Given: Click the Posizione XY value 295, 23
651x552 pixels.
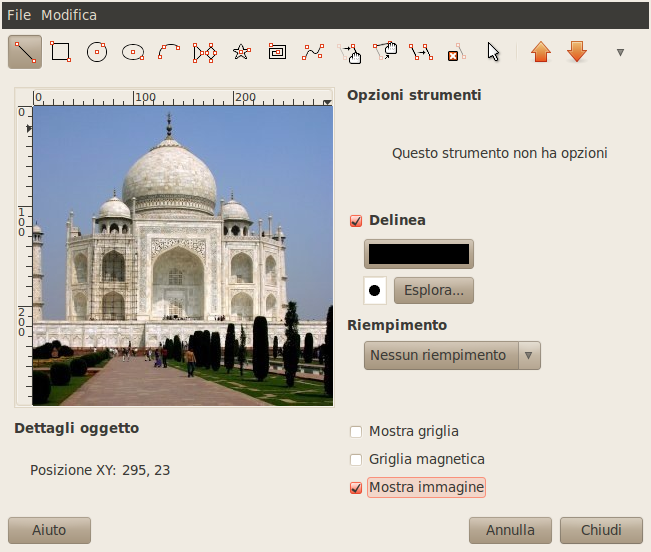Looking at the screenshot, I should 146,470.
